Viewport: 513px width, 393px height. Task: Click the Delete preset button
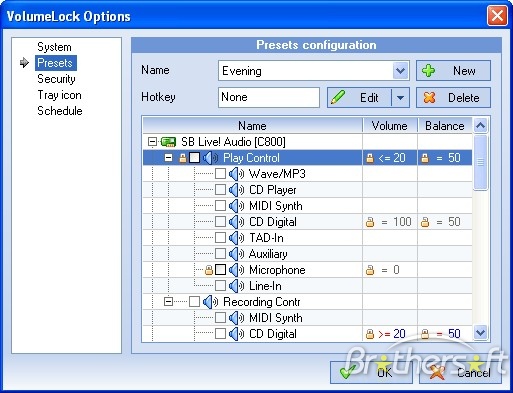point(453,98)
